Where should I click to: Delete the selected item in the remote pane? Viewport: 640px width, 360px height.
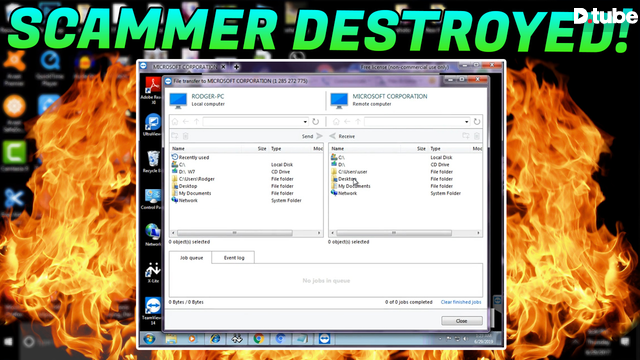[x=477, y=136]
